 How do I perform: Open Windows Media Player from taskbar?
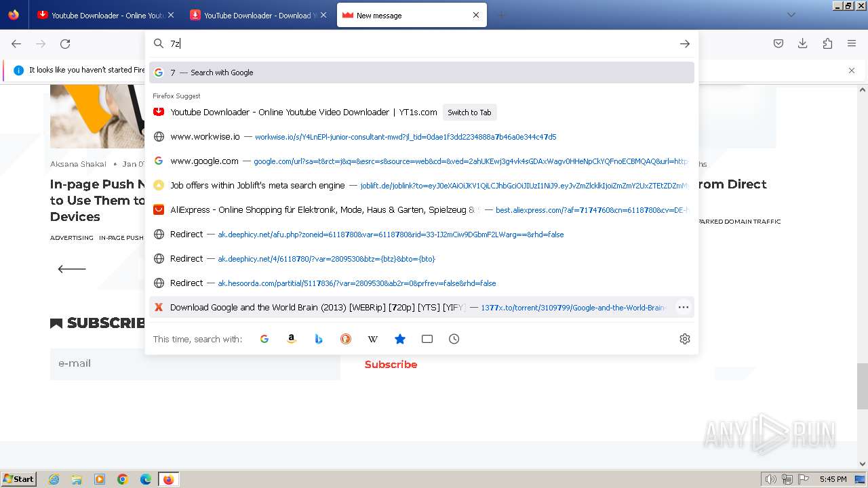click(100, 479)
